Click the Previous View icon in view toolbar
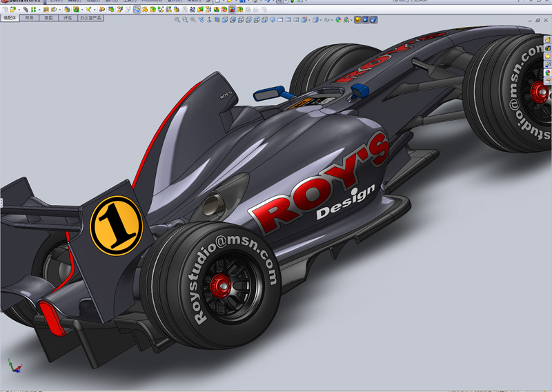Image resolution: width=552 pixels, height=392 pixels. click(x=194, y=20)
